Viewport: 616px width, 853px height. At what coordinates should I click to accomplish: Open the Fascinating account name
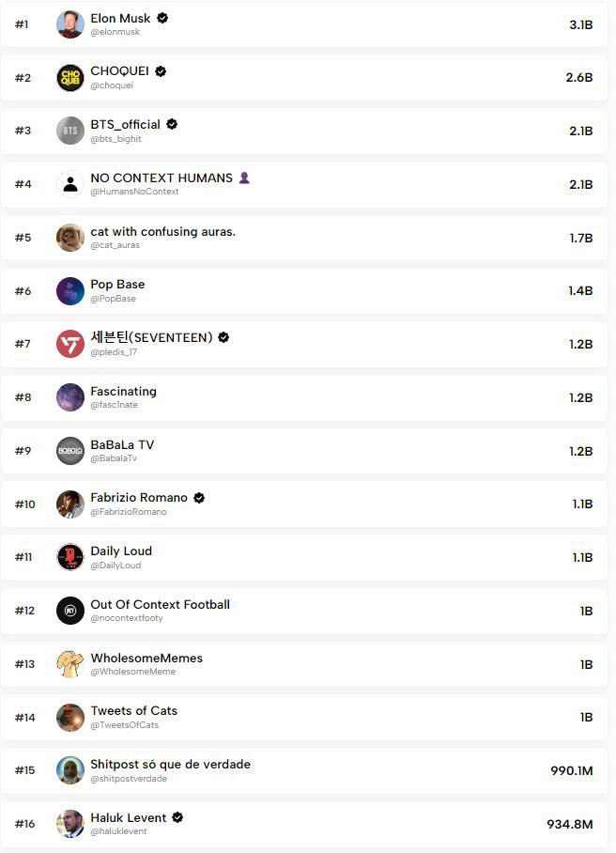tap(123, 391)
